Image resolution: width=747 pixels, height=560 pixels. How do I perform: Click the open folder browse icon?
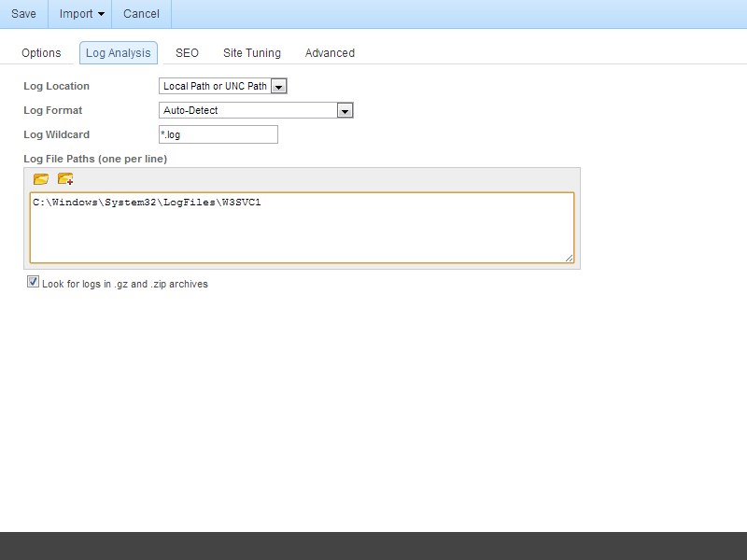point(40,179)
